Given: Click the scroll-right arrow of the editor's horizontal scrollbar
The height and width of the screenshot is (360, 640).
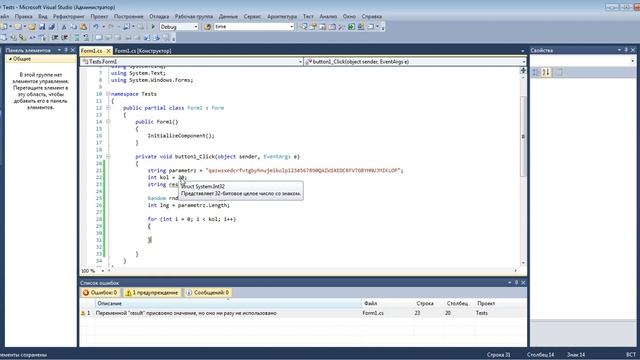Looking at the screenshot, I should coord(516,271).
